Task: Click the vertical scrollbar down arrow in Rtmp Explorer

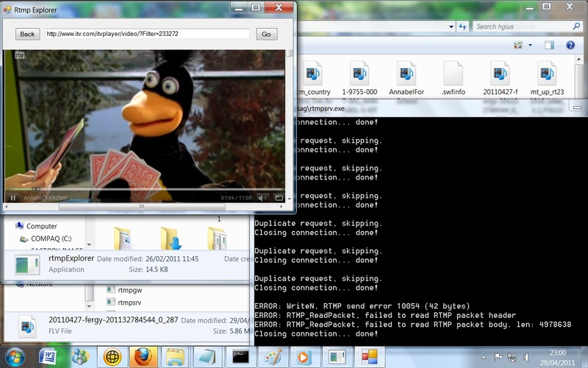Action: [x=289, y=199]
